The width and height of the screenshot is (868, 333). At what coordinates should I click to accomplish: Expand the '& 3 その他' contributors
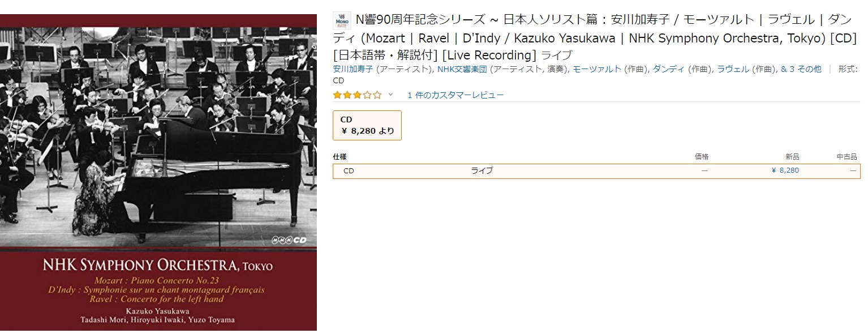(801, 69)
